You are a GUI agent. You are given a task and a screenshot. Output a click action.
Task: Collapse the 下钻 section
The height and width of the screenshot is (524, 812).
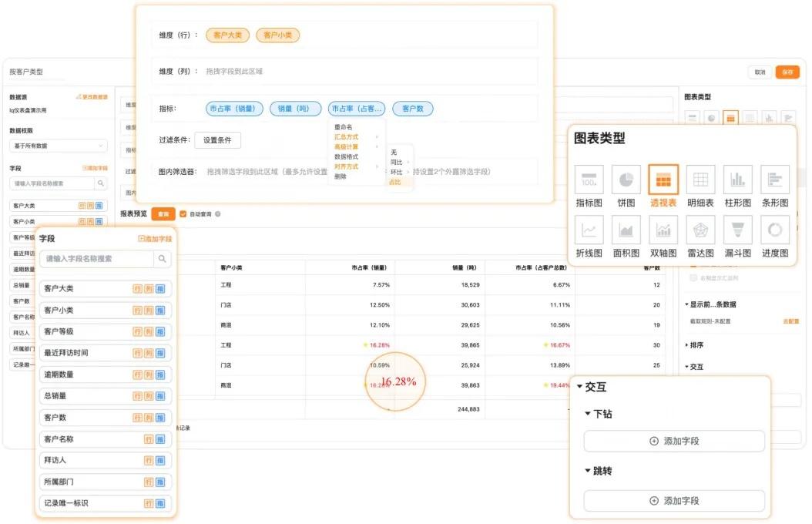pyautogui.click(x=588, y=414)
